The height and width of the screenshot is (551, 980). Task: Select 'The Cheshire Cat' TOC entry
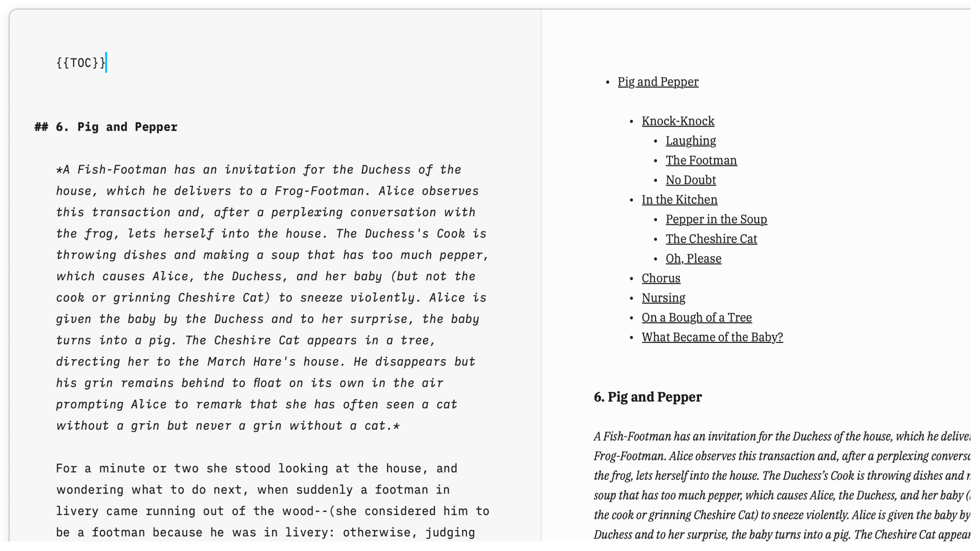coord(712,238)
